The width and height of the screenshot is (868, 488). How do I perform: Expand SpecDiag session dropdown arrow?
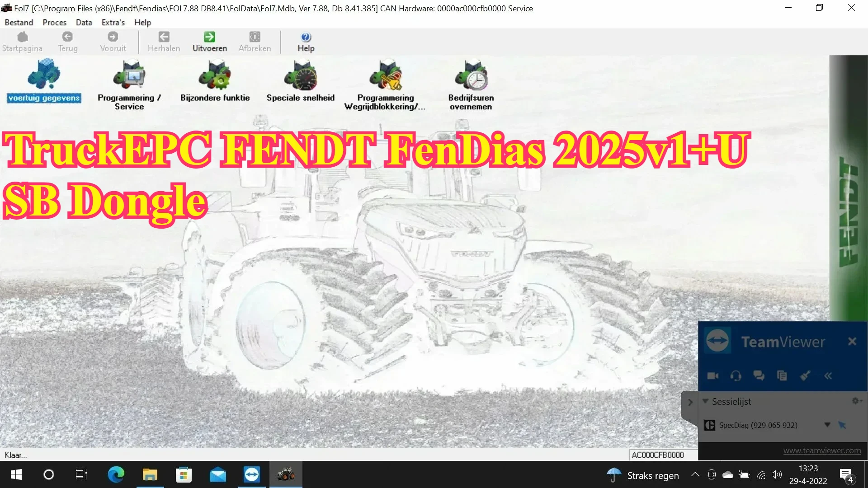point(827,425)
